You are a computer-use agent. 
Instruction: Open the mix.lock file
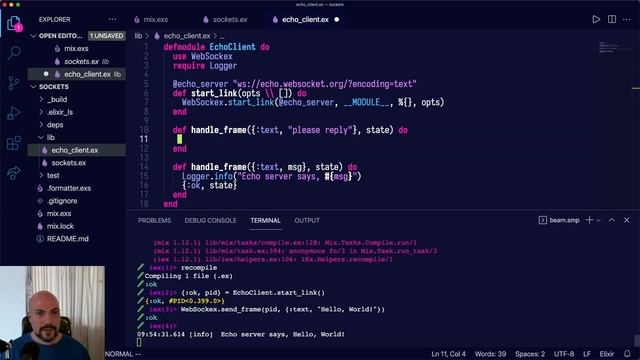pos(77,226)
